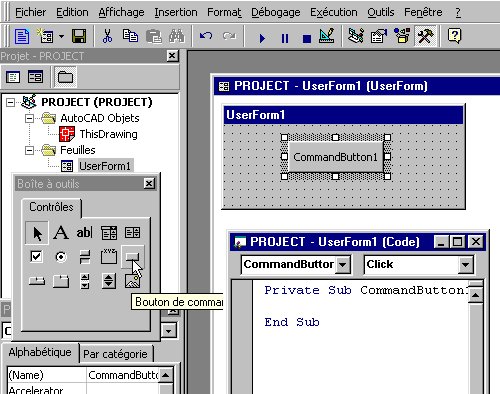
Task: Click the View Code icon in Project panel
Action: [13, 77]
